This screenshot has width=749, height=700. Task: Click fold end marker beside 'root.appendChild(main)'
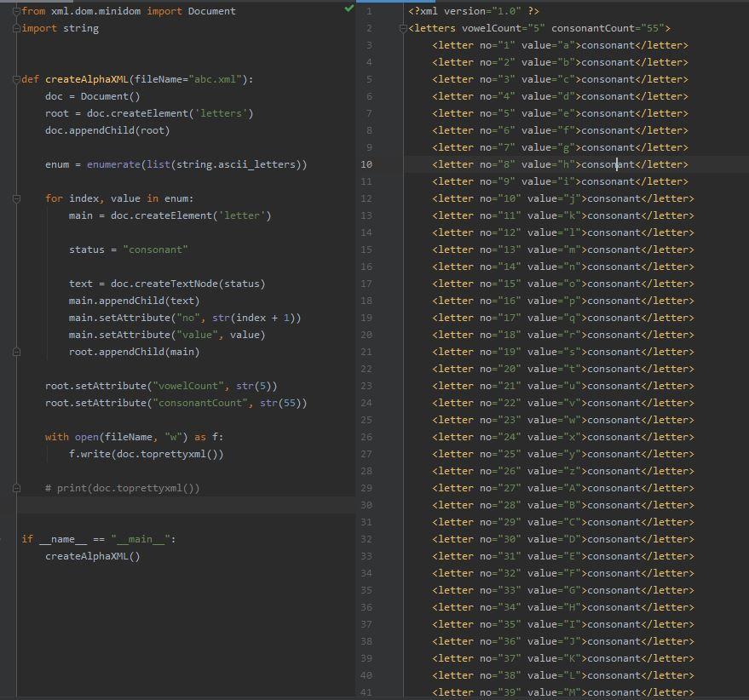[x=17, y=352]
